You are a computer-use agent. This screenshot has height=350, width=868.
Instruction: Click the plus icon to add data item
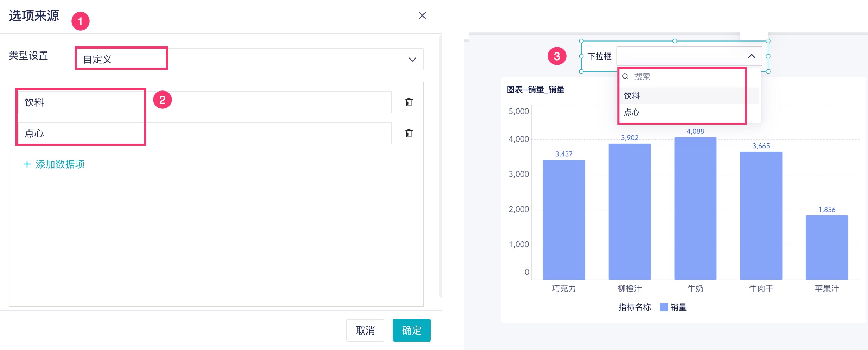(27, 164)
